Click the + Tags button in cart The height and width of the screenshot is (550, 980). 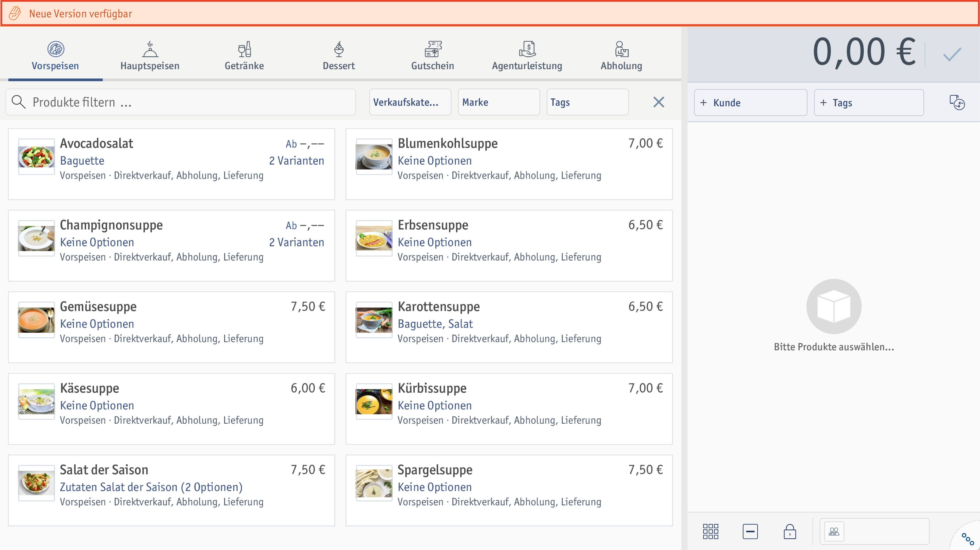[x=869, y=103]
